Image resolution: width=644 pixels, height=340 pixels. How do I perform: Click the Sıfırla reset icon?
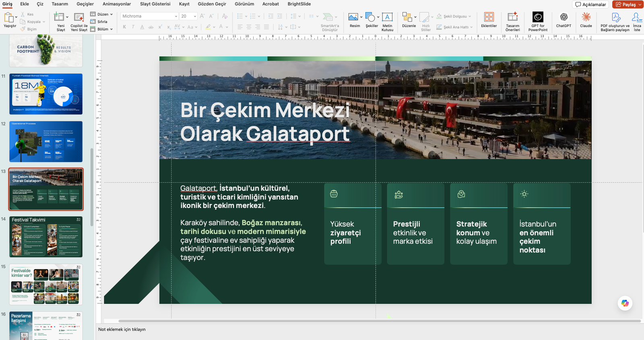click(x=93, y=22)
